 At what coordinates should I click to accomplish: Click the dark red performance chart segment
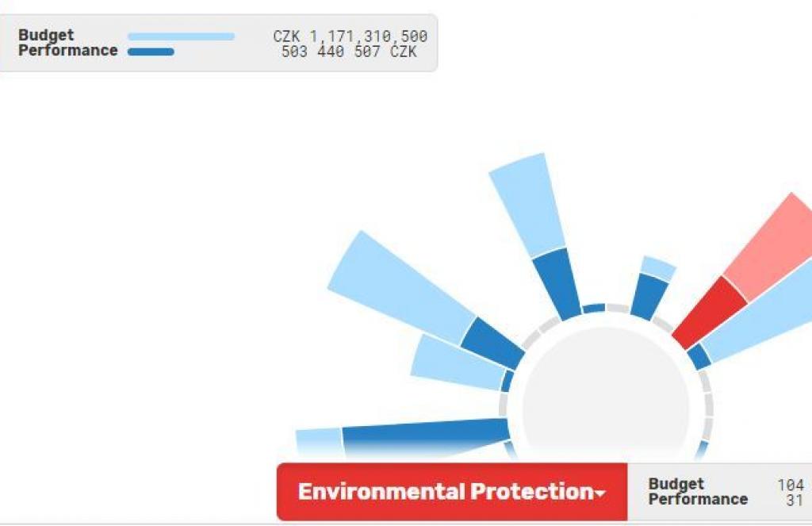coord(709,312)
